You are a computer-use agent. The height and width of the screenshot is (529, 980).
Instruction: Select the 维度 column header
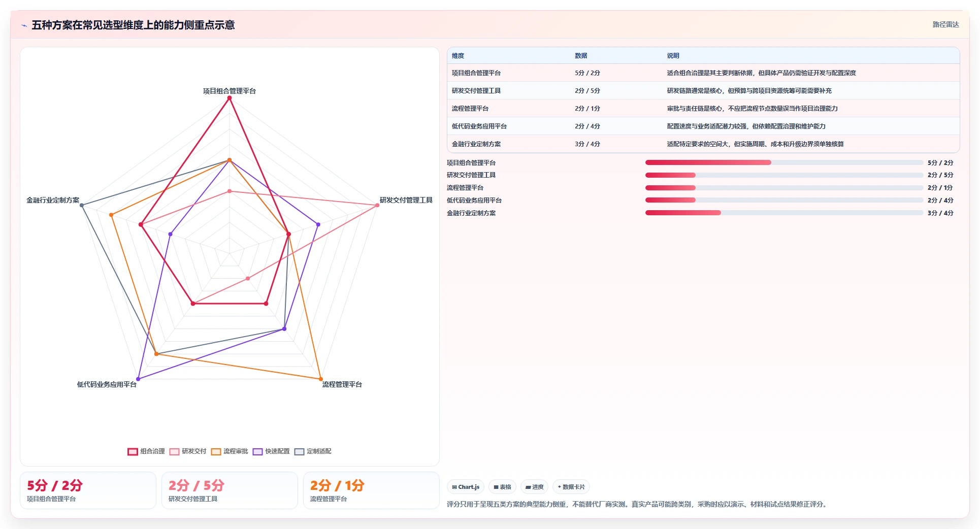458,56
